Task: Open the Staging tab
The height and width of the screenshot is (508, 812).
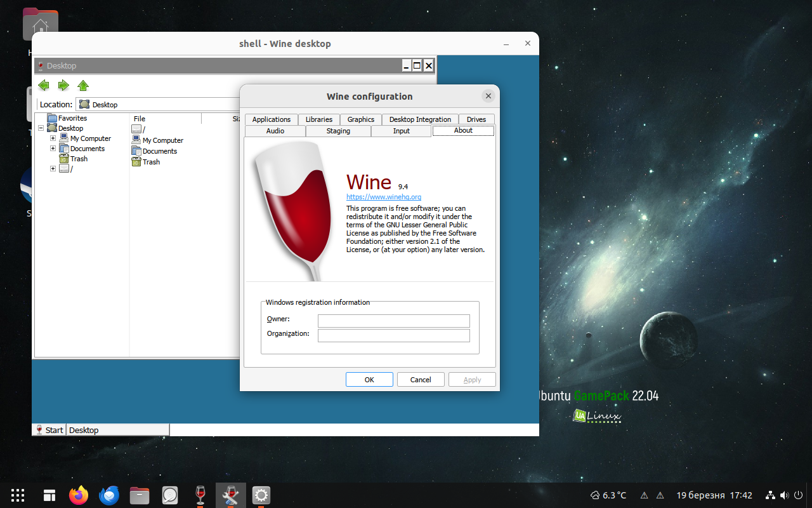Action: point(338,131)
